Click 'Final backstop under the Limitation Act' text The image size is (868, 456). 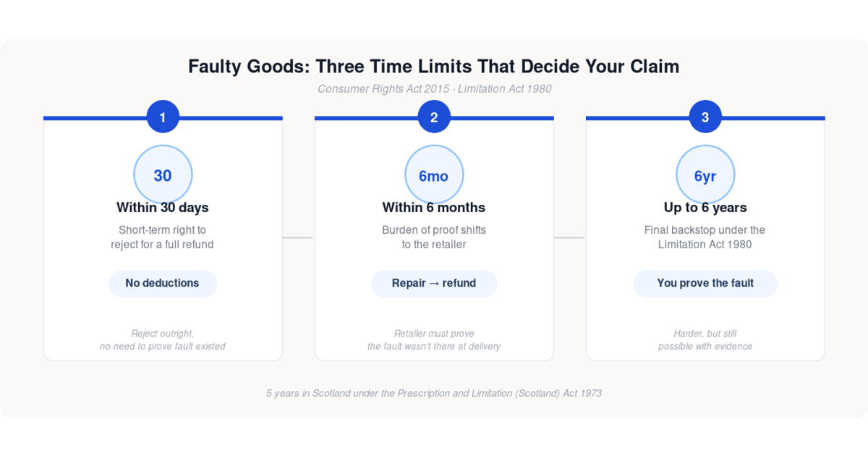click(x=705, y=237)
